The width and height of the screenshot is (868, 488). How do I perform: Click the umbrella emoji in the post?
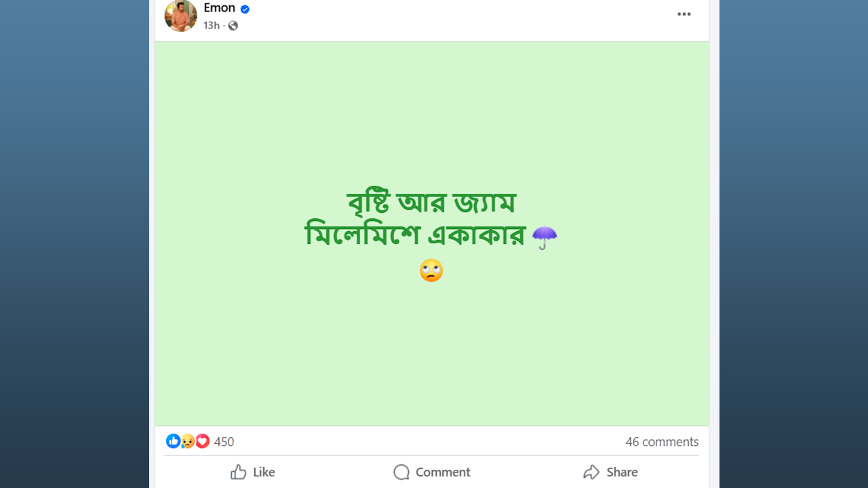(x=545, y=237)
